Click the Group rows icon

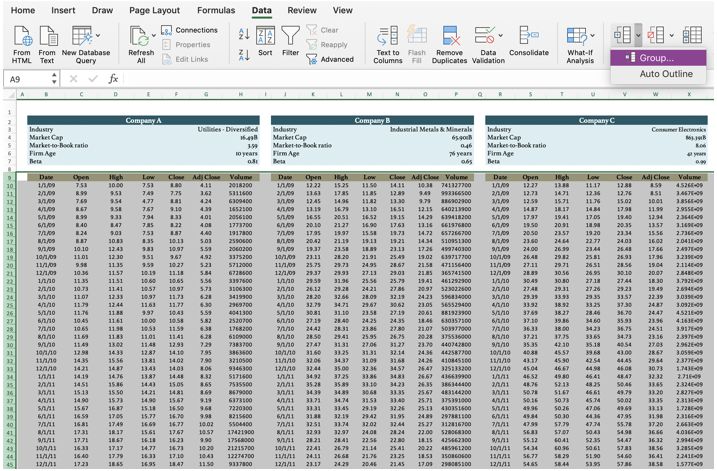(623, 35)
